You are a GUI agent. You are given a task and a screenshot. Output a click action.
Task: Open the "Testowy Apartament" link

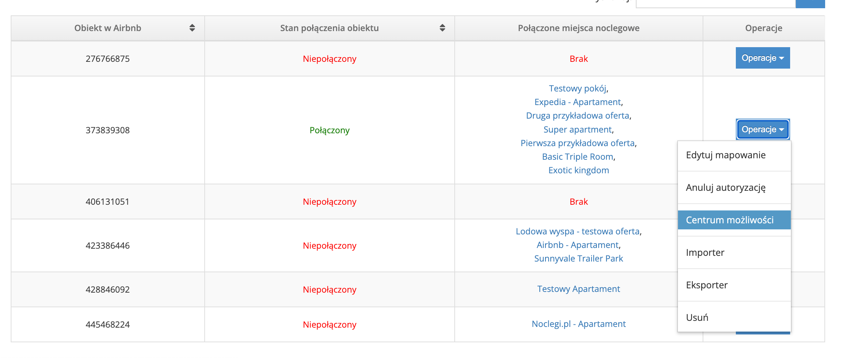pyautogui.click(x=578, y=289)
